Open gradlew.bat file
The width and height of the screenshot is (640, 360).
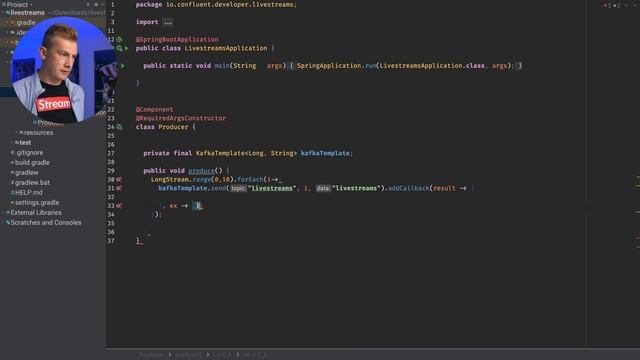click(x=32, y=182)
